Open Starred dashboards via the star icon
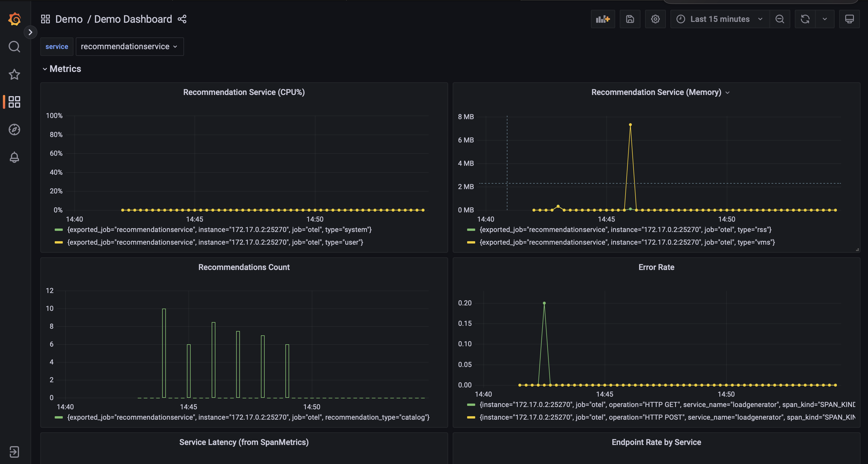The height and width of the screenshot is (464, 868). pyautogui.click(x=14, y=75)
